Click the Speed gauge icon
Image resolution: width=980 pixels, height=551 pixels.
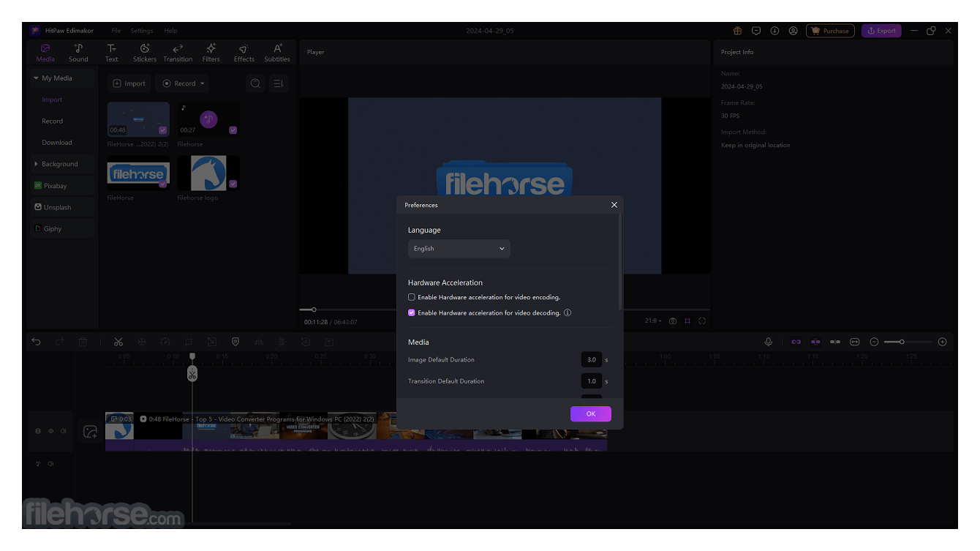[x=165, y=342]
